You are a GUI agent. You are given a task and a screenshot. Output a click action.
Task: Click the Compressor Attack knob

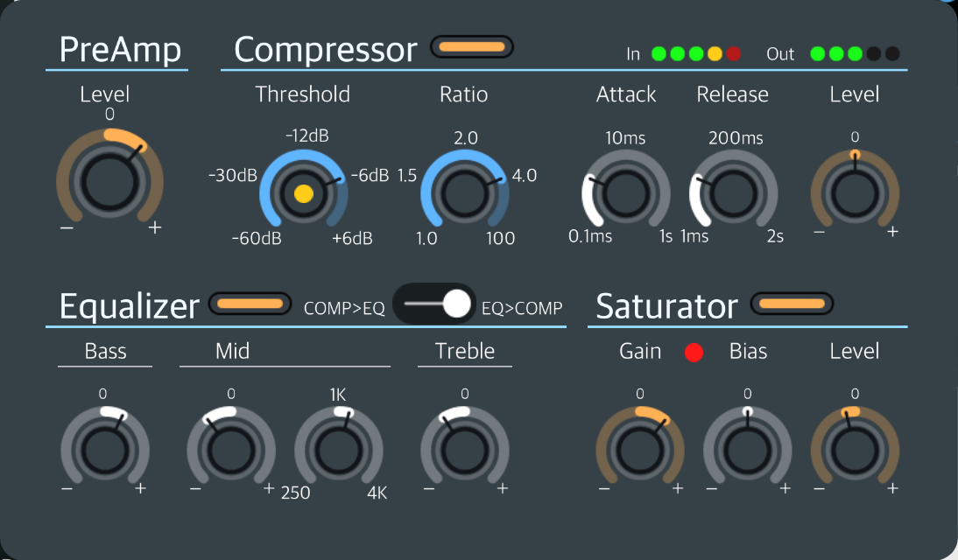(x=626, y=193)
